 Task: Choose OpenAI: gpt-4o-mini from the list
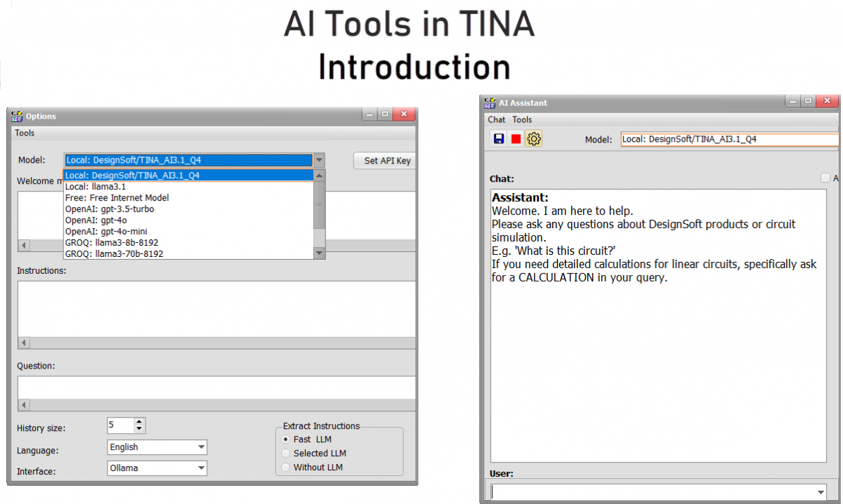188,232
